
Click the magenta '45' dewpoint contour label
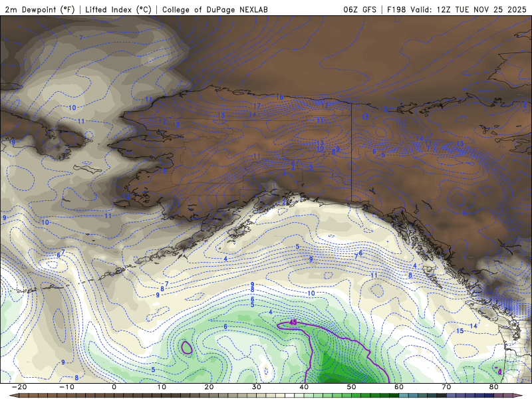point(293,323)
